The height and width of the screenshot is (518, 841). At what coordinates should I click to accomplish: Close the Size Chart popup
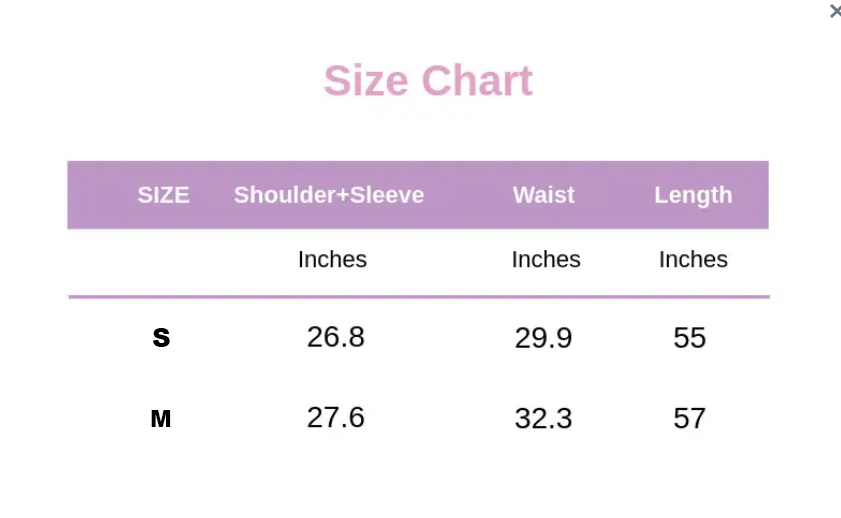[x=835, y=11]
